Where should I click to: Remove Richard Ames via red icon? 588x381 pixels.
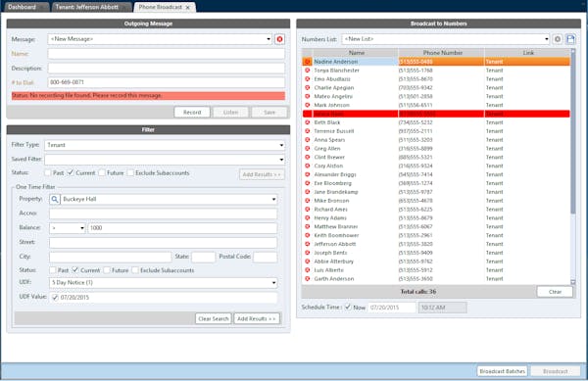pyautogui.click(x=308, y=209)
